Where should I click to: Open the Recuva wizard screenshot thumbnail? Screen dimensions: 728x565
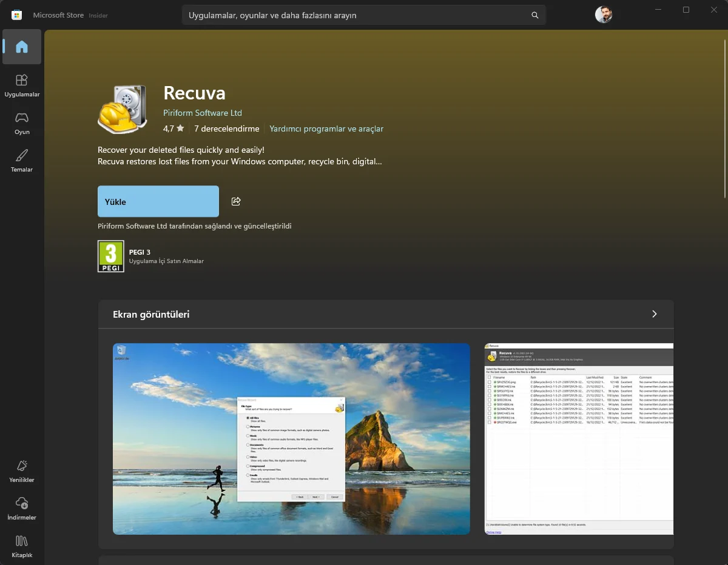point(291,439)
